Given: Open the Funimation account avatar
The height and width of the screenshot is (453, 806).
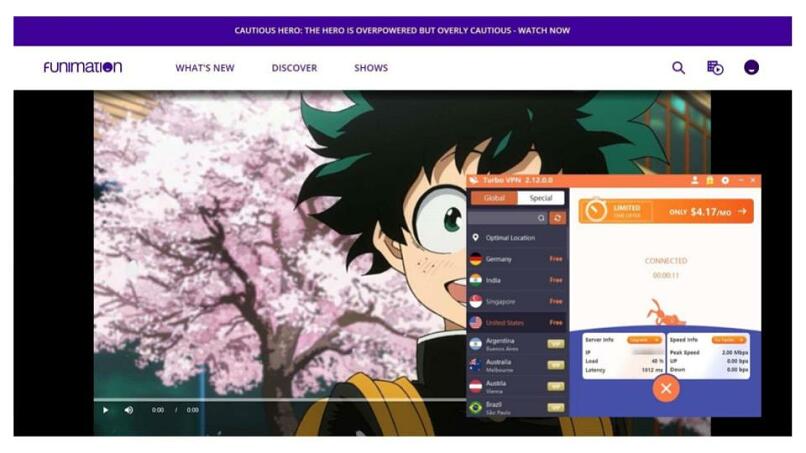Looking at the screenshot, I should pos(752,67).
